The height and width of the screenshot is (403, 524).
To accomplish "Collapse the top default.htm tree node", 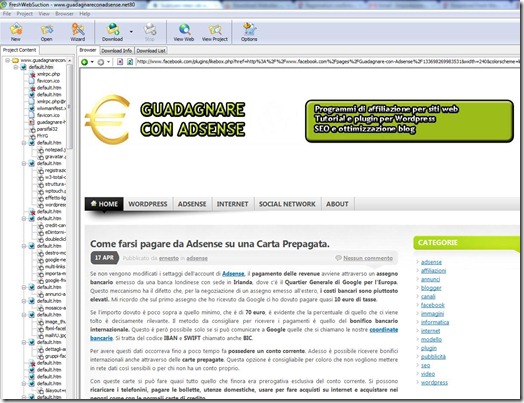I will [x=15, y=67].
